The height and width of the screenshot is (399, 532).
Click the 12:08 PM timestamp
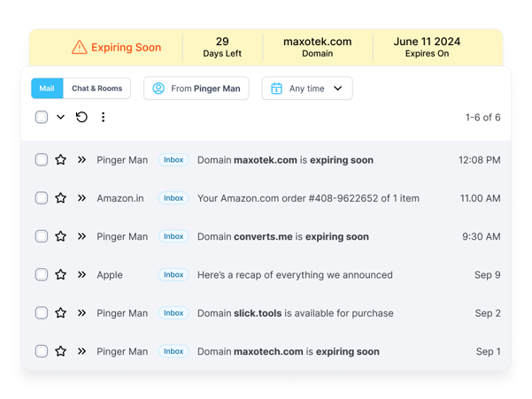click(x=480, y=160)
